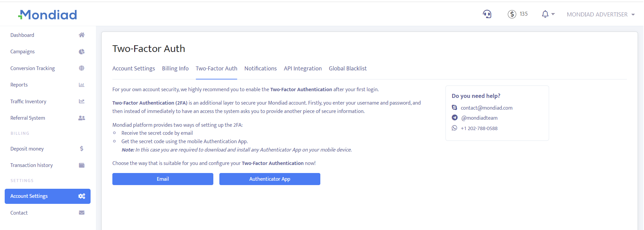Click the Traffic Inventory line chart icon
This screenshot has width=644, height=230.
[x=82, y=101]
